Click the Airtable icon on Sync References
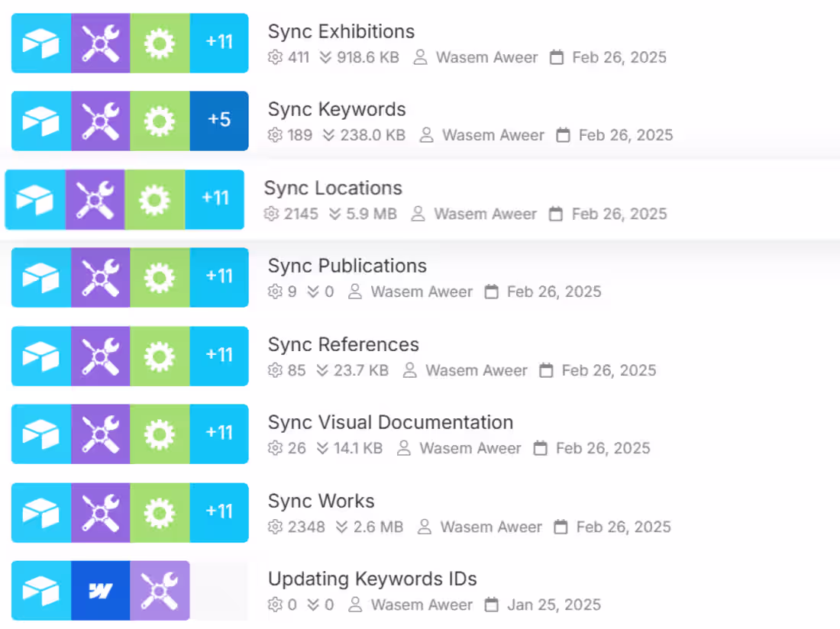The height and width of the screenshot is (629, 840). [x=41, y=356]
